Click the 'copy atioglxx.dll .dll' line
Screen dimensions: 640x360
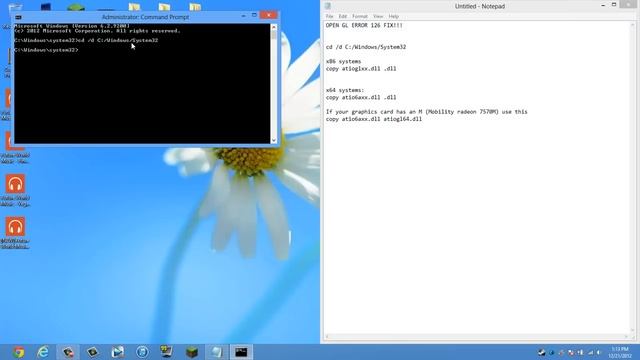pos(361,69)
